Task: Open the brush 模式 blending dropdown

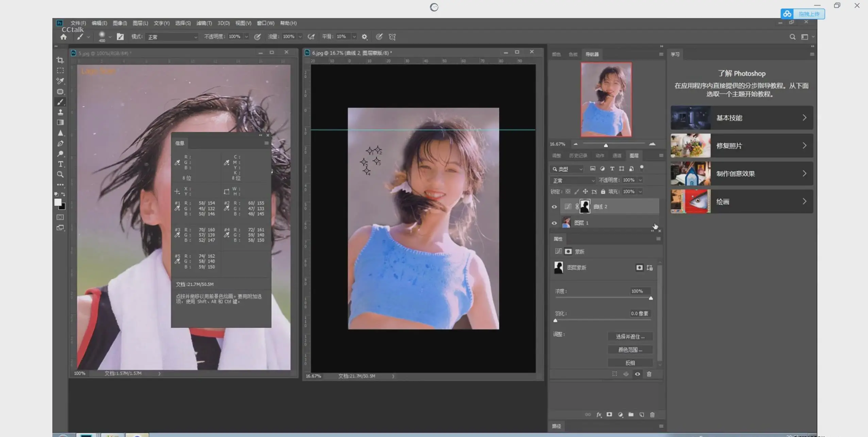Action: (172, 37)
